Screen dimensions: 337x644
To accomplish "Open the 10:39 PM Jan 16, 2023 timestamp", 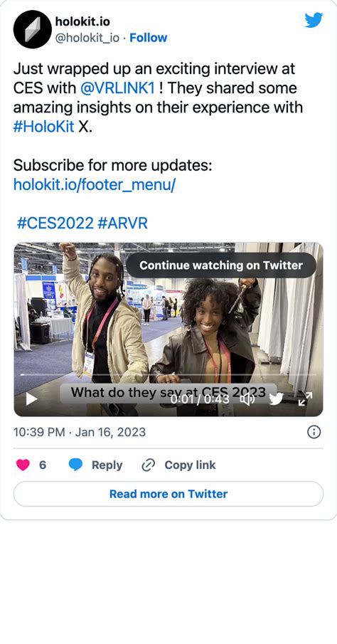I will coord(80,432).
